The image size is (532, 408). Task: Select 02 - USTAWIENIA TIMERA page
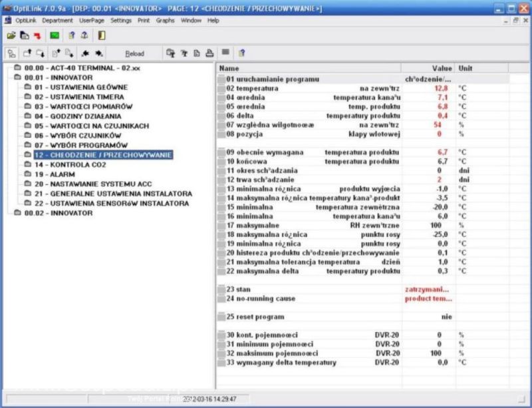pos(79,97)
